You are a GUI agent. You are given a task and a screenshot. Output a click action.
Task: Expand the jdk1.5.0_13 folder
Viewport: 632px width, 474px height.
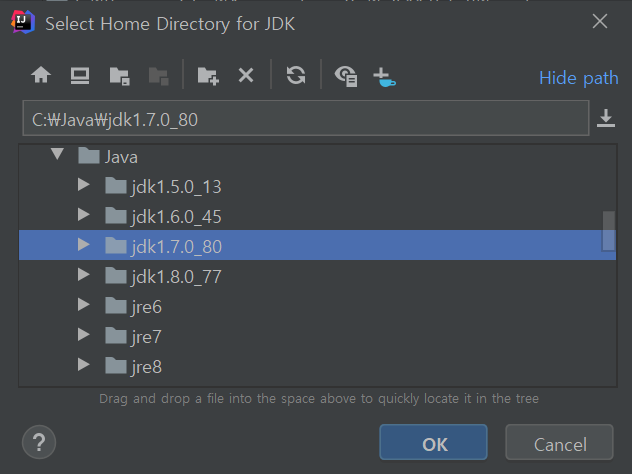tap(83, 185)
